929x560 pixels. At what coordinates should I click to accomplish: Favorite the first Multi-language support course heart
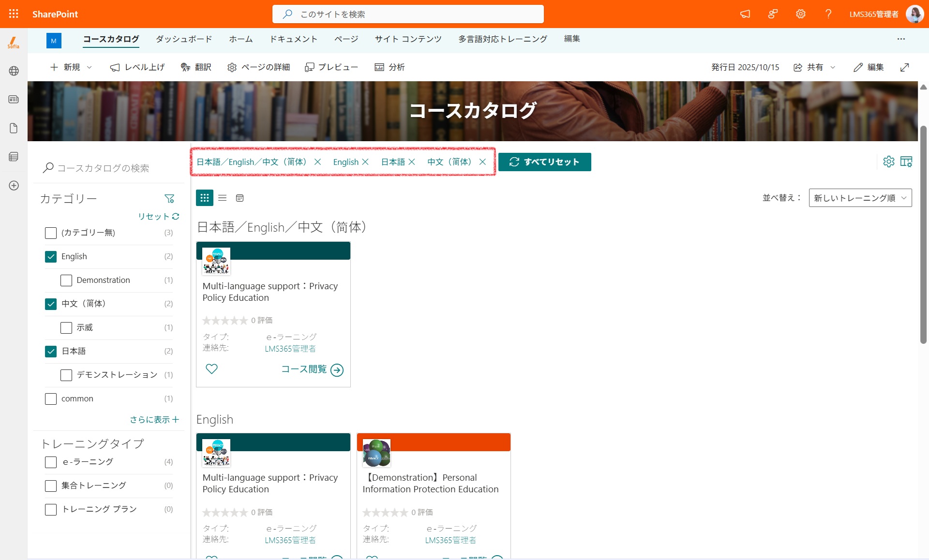point(212,369)
